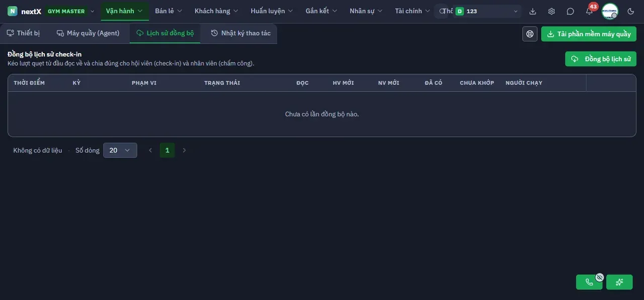Click the Tải phần mềm máy quầy button
644x300 pixels.
tap(589, 34)
